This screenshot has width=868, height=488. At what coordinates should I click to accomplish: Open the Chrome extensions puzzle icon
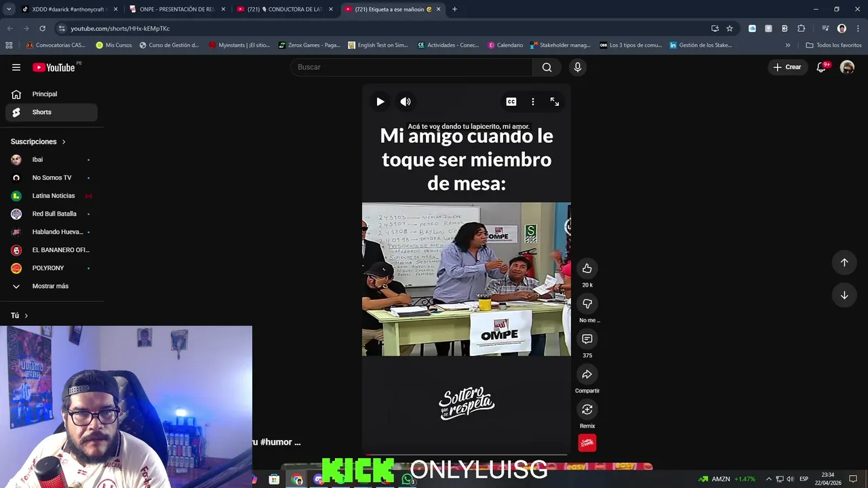(801, 28)
